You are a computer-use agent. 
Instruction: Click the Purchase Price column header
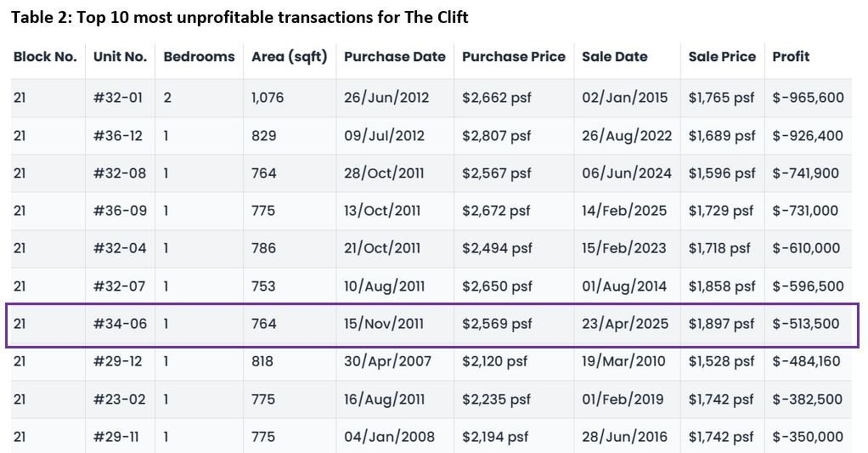(513, 57)
